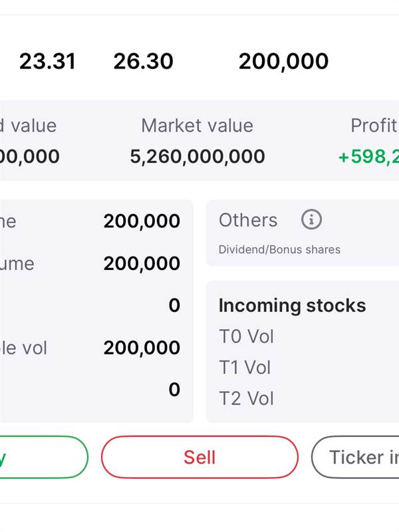Screen dimensions: 399x532
Task: Tap the partially visible value label
Action: [x=28, y=126]
